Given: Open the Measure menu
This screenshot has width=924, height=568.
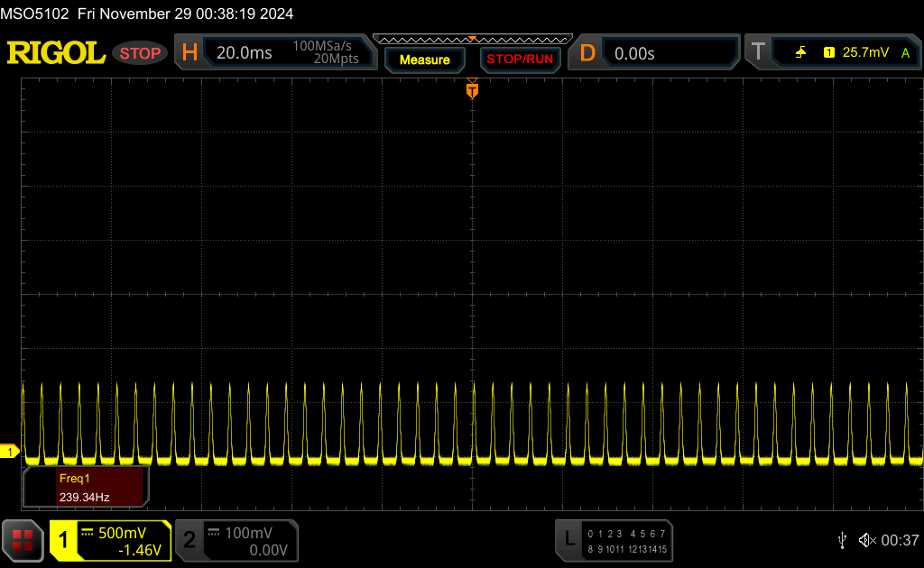Looking at the screenshot, I should [x=424, y=60].
